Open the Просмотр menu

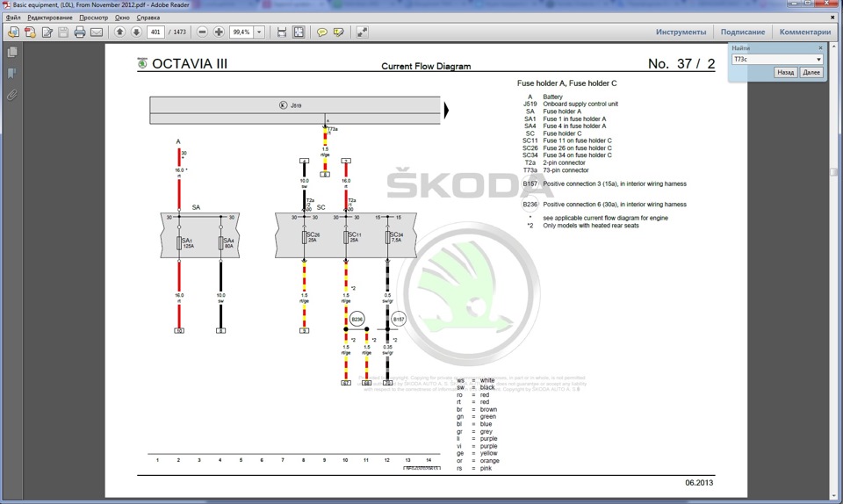click(94, 18)
